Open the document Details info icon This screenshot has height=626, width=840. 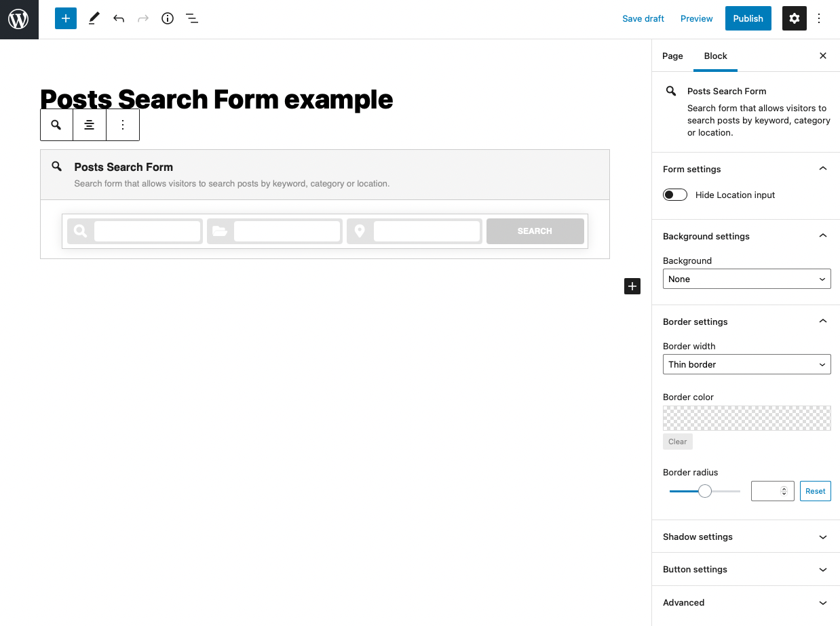coord(168,18)
